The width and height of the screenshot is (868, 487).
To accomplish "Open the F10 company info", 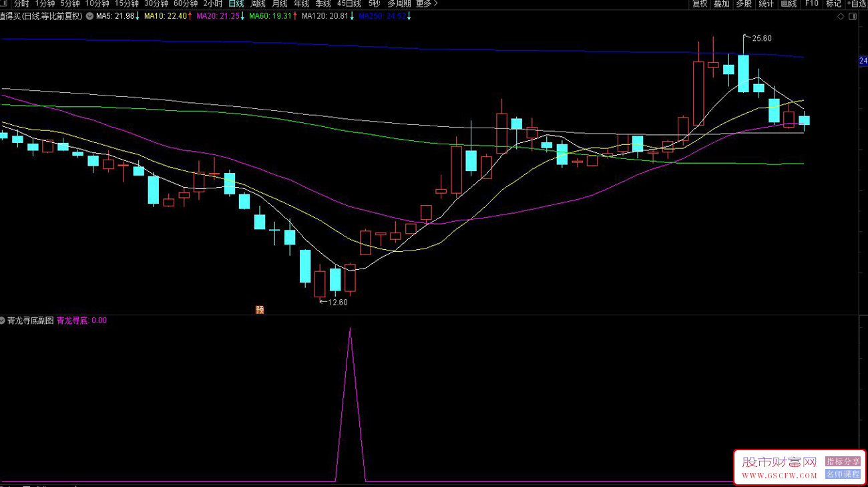I will tap(811, 3).
